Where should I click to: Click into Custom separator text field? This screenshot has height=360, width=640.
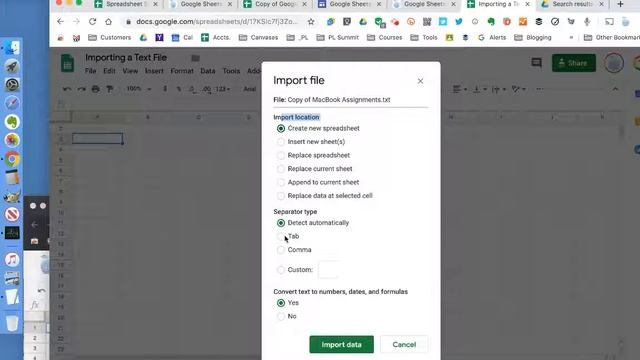click(328, 270)
